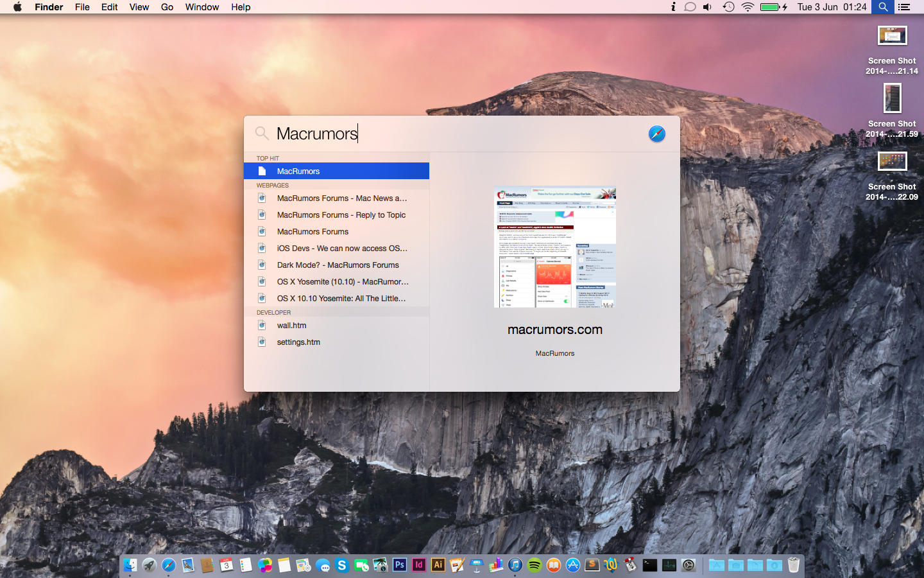The image size is (924, 578).
Task: Open the View menu
Action: pyautogui.click(x=139, y=7)
